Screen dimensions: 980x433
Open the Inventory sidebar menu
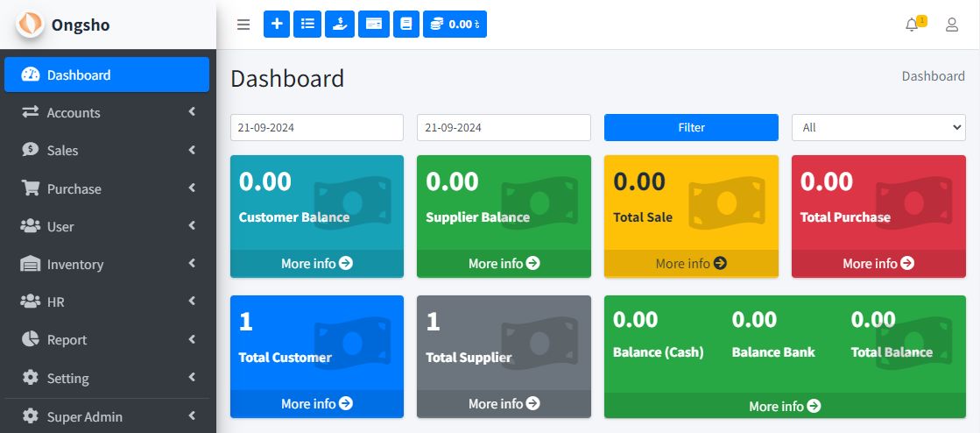[x=107, y=264]
